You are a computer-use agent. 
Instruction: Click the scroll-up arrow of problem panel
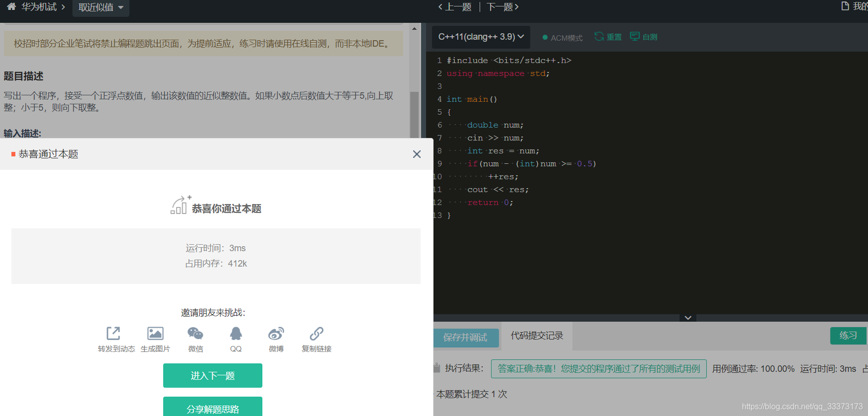[x=414, y=29]
